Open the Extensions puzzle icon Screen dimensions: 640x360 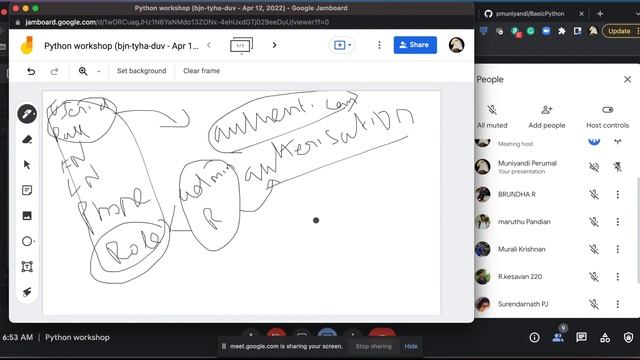562,31
